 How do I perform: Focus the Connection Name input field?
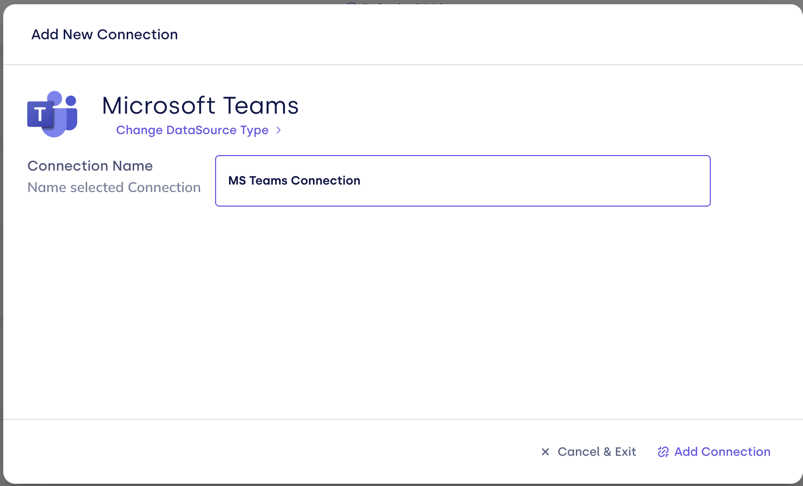click(x=462, y=181)
